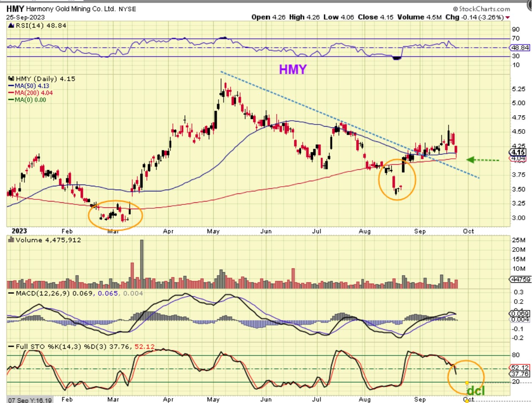Viewport: 532px width, 403px height.
Task: Click the 70 level on the RSI axis
Action: pyautogui.click(x=516, y=39)
